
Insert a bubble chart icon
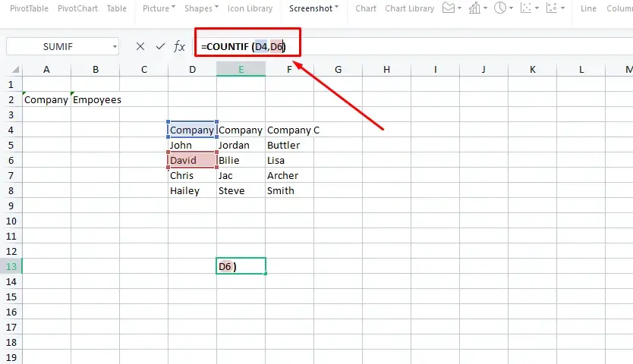point(552,8)
